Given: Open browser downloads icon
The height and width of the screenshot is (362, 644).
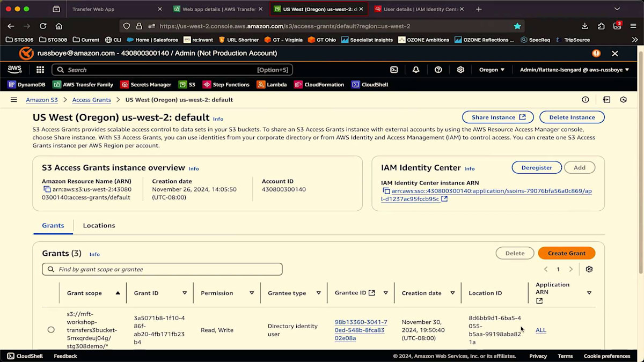Looking at the screenshot, I should (x=585, y=26).
